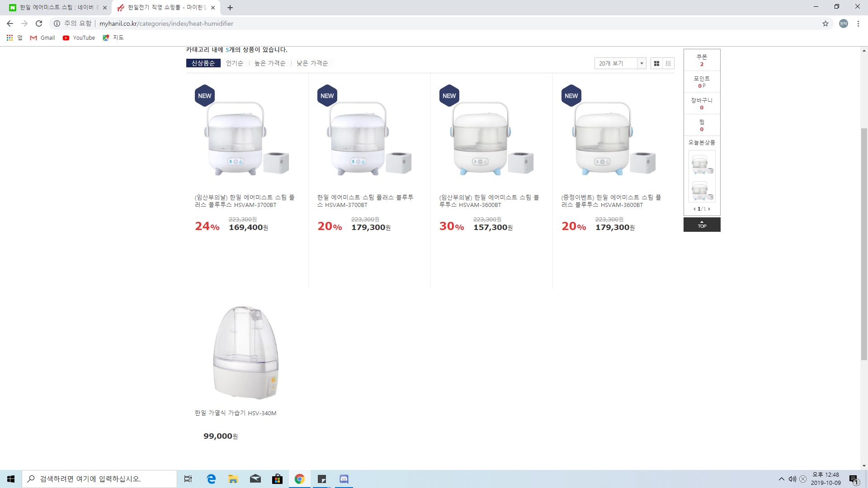
Task: Open the Apps grid bookmark
Action: pyautogui.click(x=14, y=38)
